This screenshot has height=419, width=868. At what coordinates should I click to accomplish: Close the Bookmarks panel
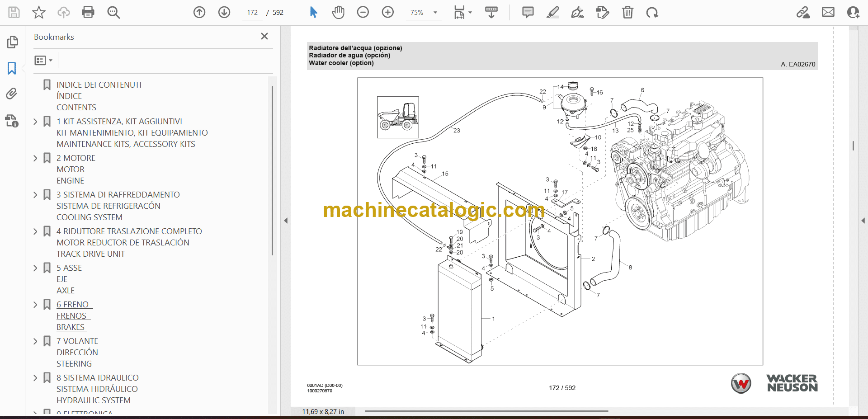pos(264,36)
